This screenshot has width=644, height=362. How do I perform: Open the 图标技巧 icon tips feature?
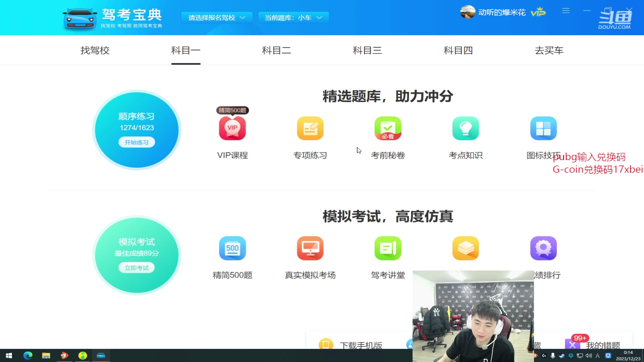(x=543, y=128)
